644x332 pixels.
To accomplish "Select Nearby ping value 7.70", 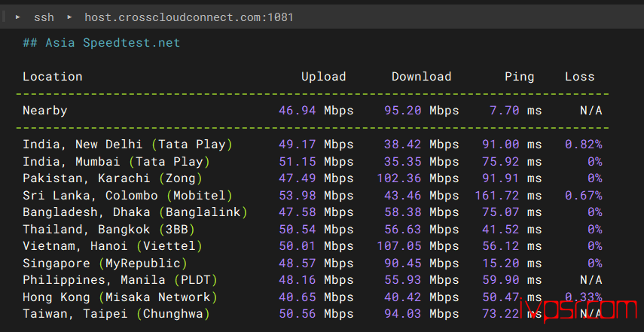I will [x=505, y=111].
